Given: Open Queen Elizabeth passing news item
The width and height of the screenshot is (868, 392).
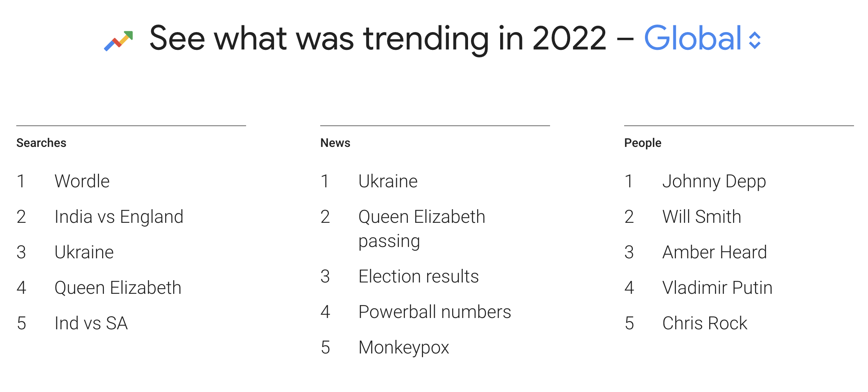Looking at the screenshot, I should (422, 228).
